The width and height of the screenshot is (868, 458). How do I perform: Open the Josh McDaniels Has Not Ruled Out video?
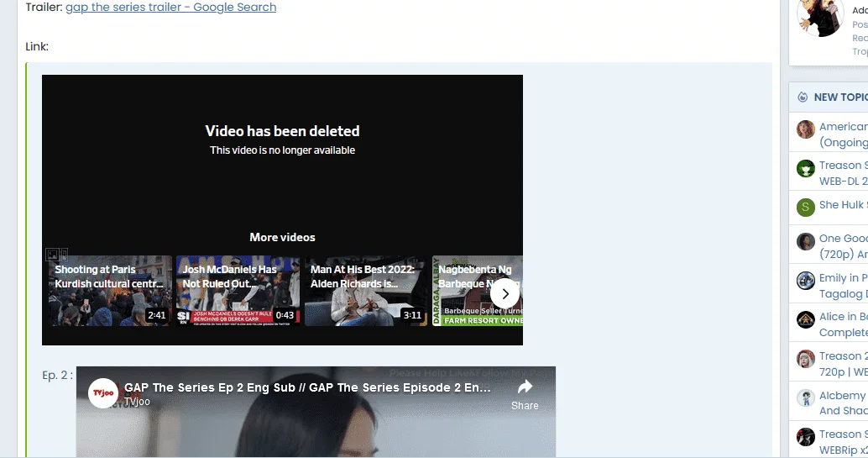click(x=238, y=291)
